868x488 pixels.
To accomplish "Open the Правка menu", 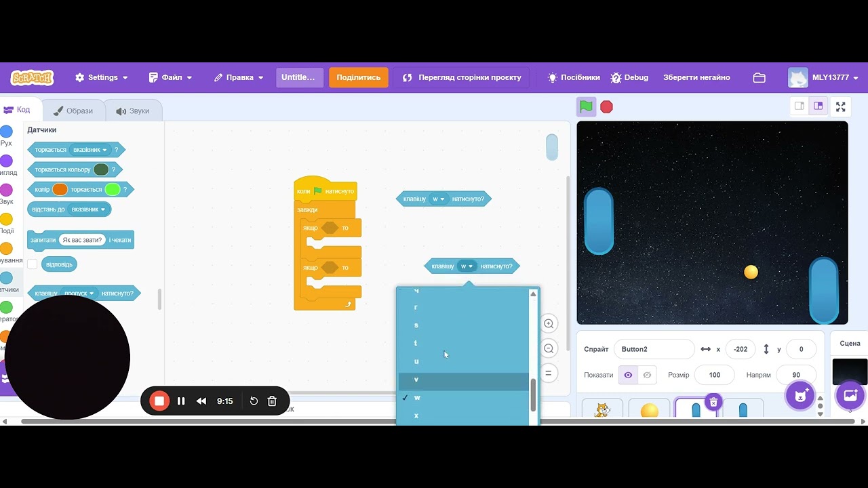I will 239,77.
